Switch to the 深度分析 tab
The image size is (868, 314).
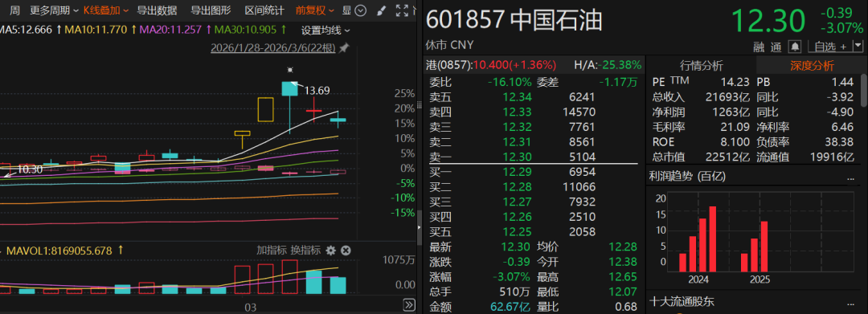click(x=812, y=66)
